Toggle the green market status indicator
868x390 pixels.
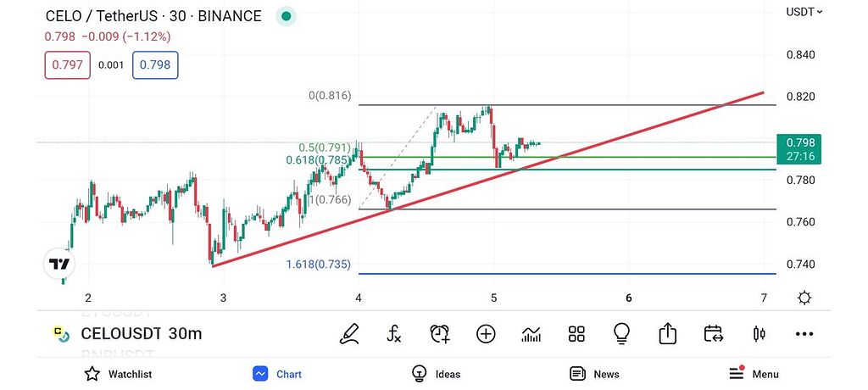click(x=287, y=17)
